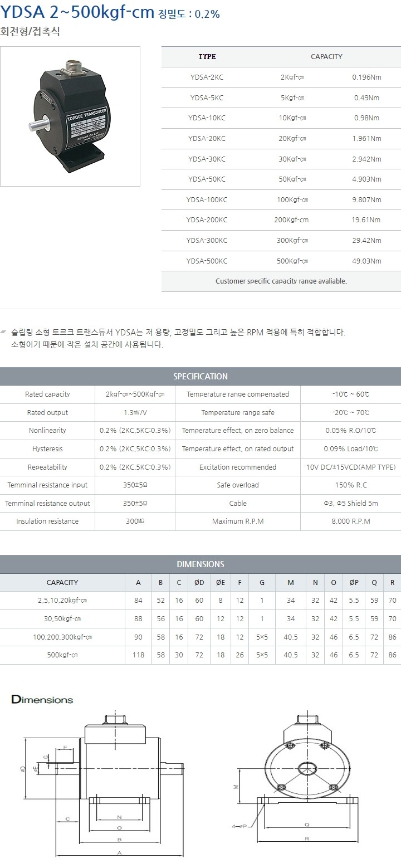Click the CAPACITY header in dimensions table
The height and width of the screenshot is (868, 401).
pos(62,583)
